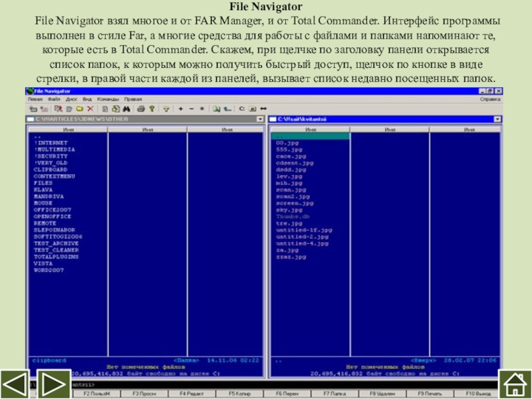This screenshot has height=399, width=532.
Task: Select the highlighted '..' row in right panel
Action: pyautogui.click(x=311, y=136)
